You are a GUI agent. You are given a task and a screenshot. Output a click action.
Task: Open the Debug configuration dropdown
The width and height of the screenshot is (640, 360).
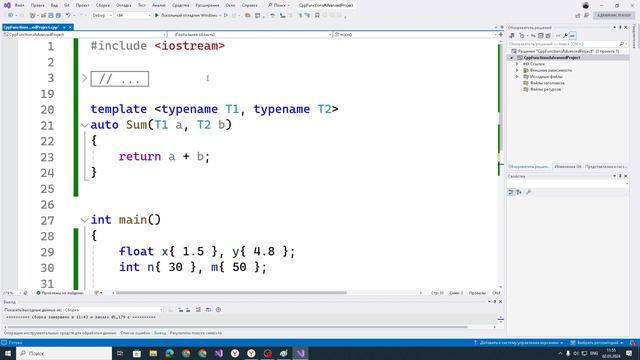pos(102,15)
